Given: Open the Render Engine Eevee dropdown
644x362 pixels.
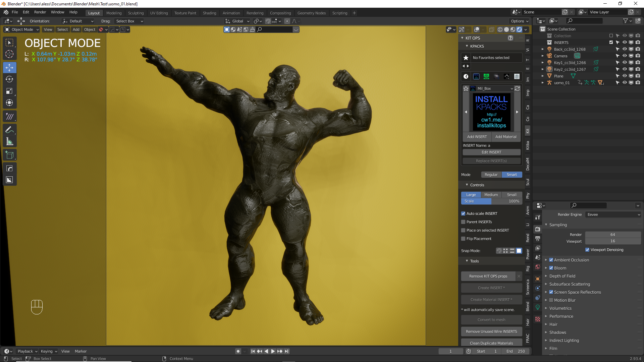Looking at the screenshot, I should click(613, 215).
